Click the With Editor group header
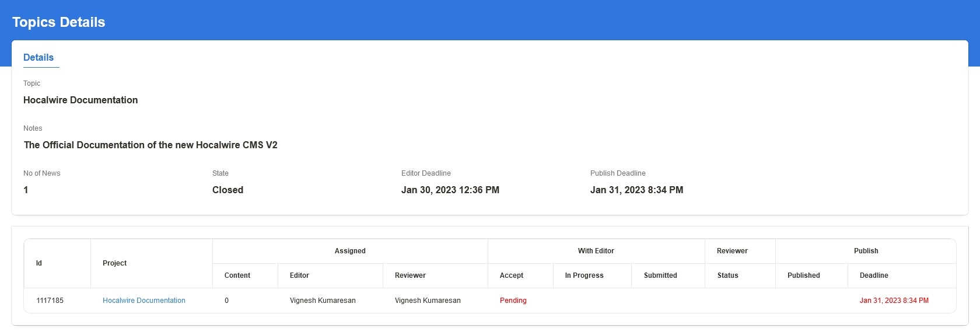The width and height of the screenshot is (980, 335). [x=596, y=251]
